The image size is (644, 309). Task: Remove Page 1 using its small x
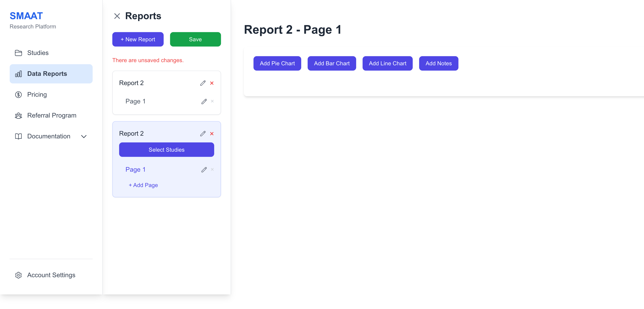tap(212, 101)
